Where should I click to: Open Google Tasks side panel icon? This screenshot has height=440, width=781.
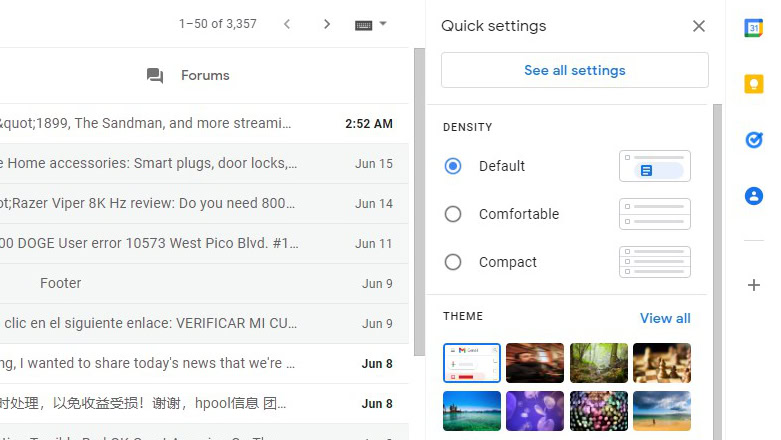coord(754,140)
